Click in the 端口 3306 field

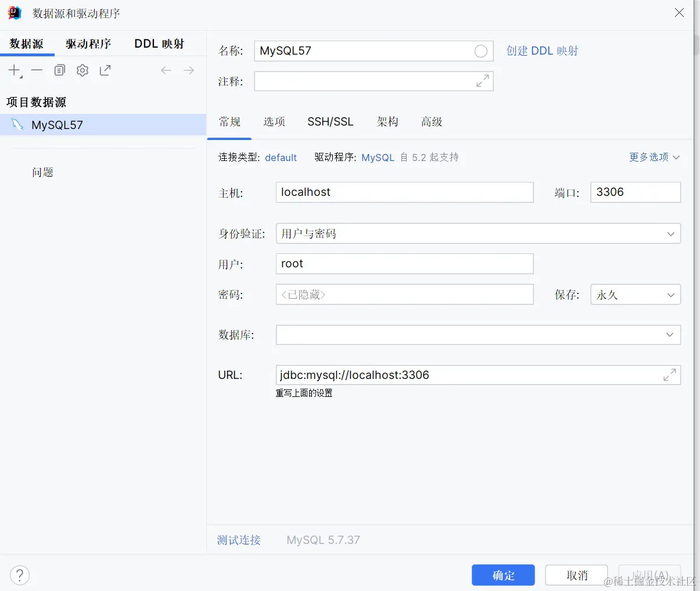click(636, 192)
